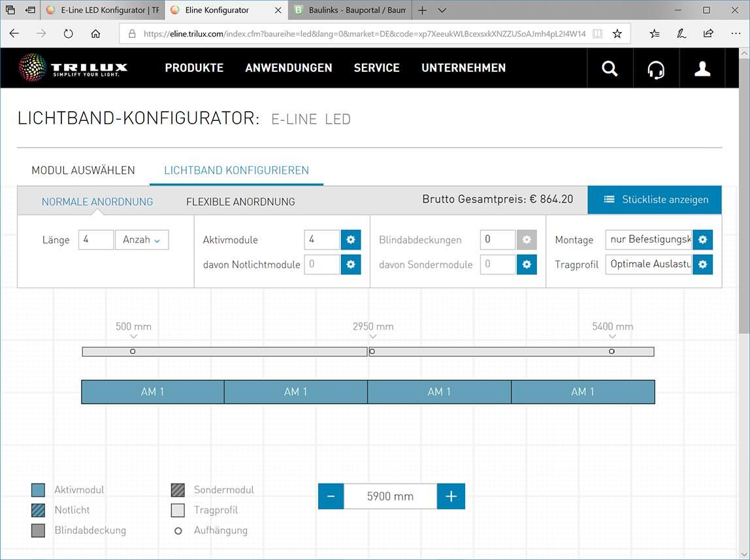
Task: Open the tabs you've set aside
Action: point(10,10)
